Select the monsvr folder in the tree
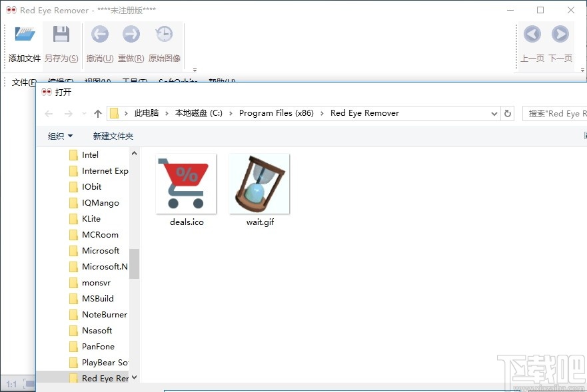The width and height of the screenshot is (587, 392). tap(90, 283)
